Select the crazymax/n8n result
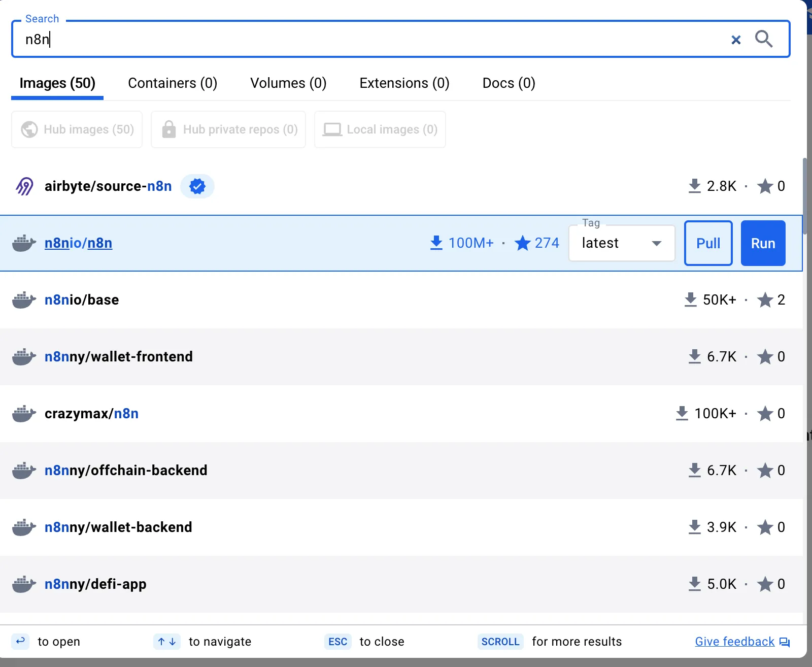Screen dimensions: 812x667 [x=401, y=414]
